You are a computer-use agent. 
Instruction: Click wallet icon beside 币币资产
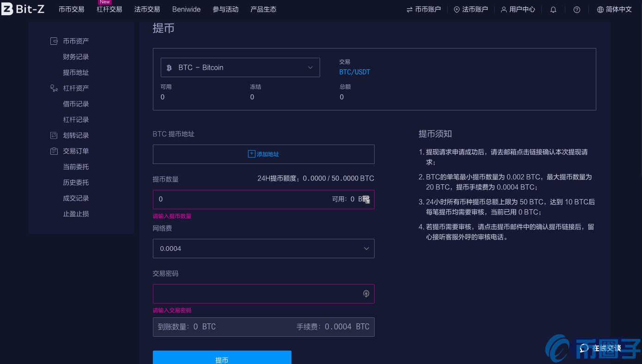[x=54, y=41]
